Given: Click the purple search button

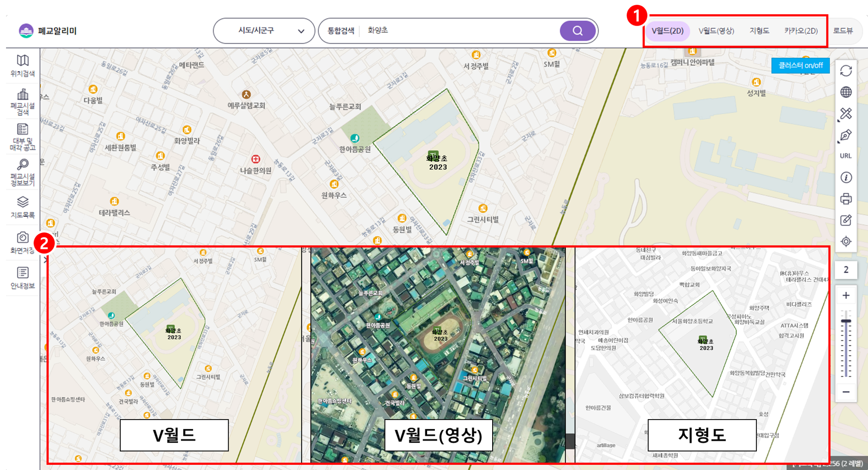Looking at the screenshot, I should click(x=577, y=31).
